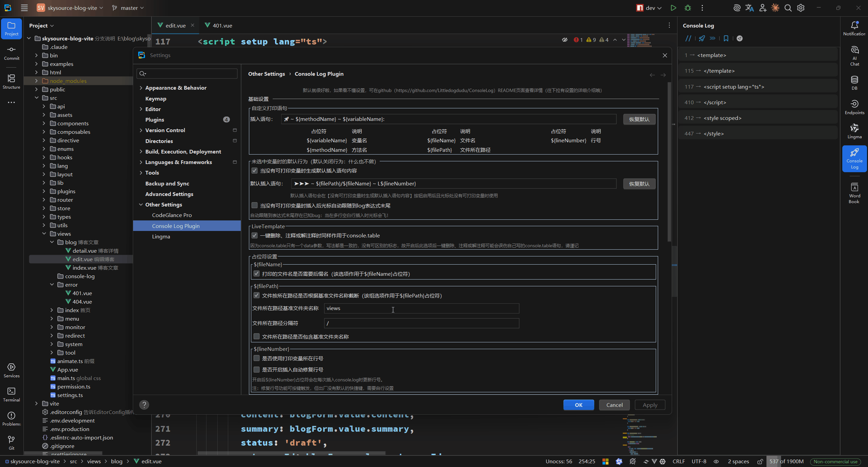Image resolution: width=868 pixels, height=467 pixels.
Task: Open the Lingma panel
Action: (854, 131)
